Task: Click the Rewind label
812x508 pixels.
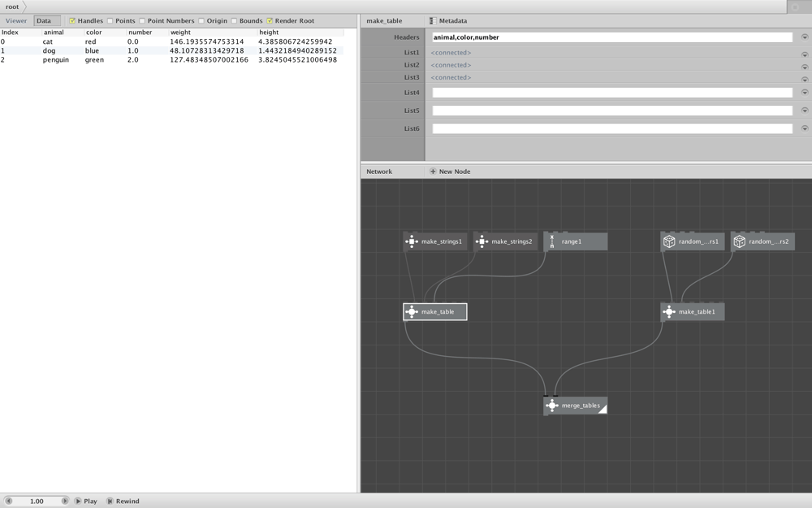Action: click(127, 501)
